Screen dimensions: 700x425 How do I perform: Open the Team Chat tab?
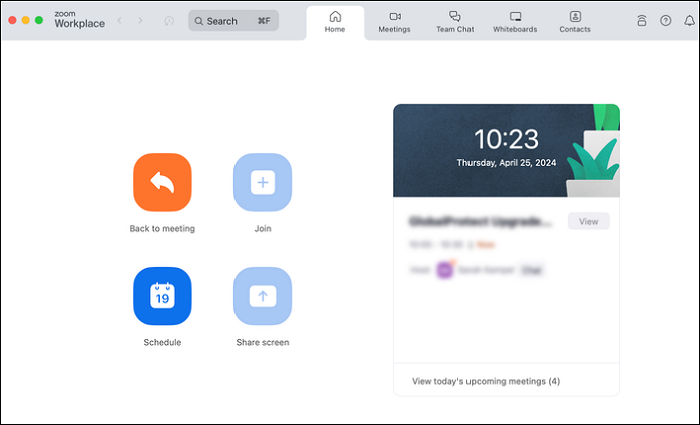point(455,21)
